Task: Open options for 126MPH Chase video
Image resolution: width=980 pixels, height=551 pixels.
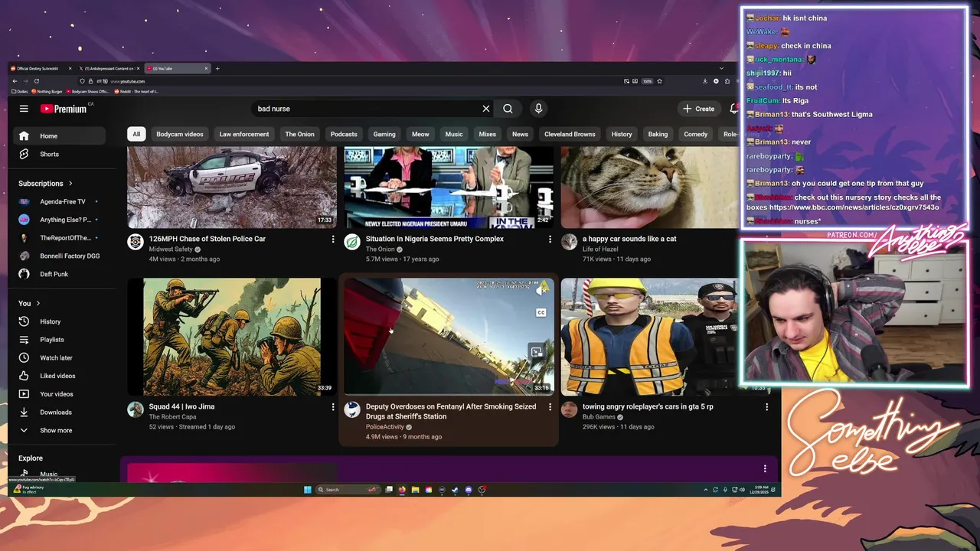Action: click(333, 240)
